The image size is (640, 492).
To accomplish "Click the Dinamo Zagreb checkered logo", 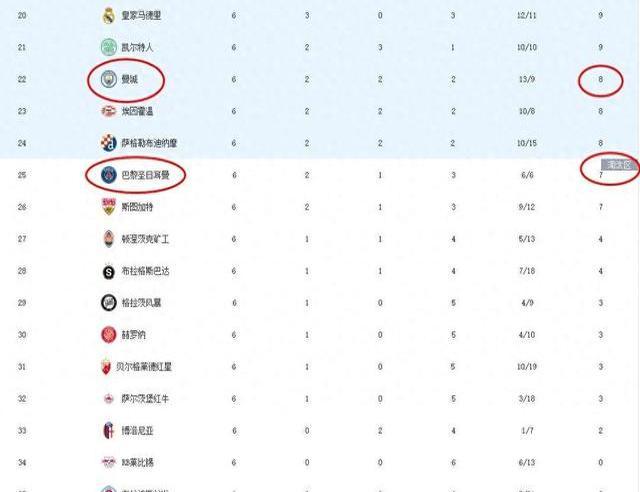I will [x=109, y=143].
